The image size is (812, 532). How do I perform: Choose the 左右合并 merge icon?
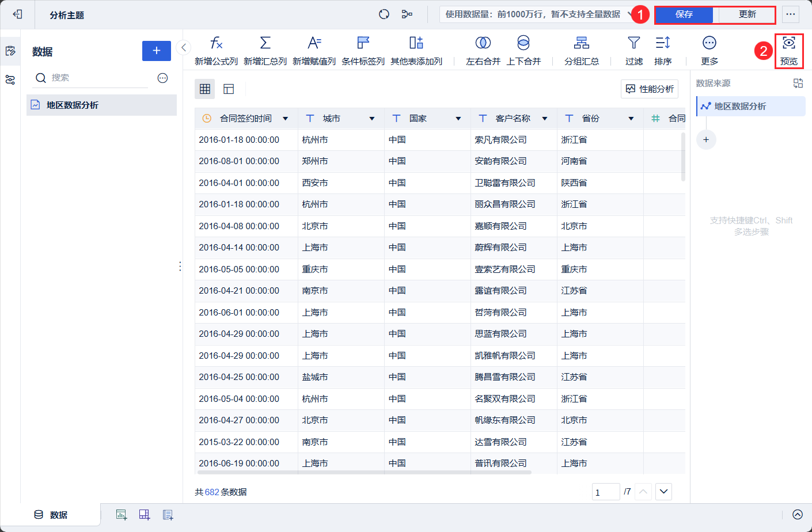coord(483,43)
